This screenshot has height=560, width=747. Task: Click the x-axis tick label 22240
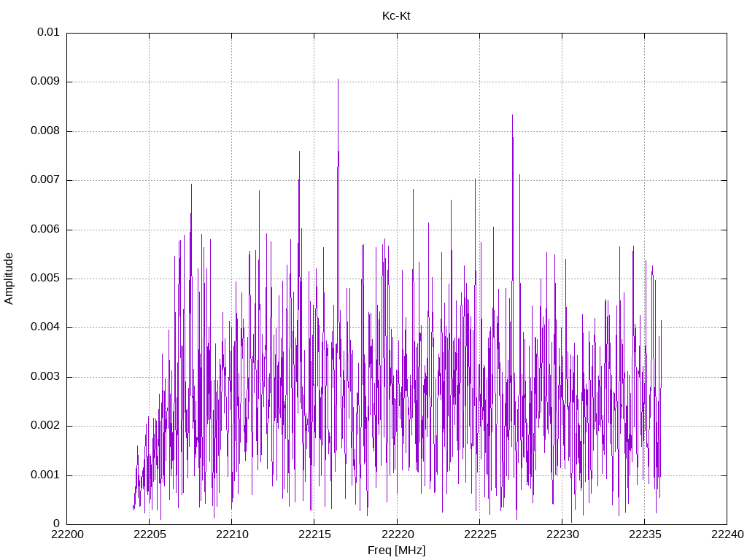(727, 534)
